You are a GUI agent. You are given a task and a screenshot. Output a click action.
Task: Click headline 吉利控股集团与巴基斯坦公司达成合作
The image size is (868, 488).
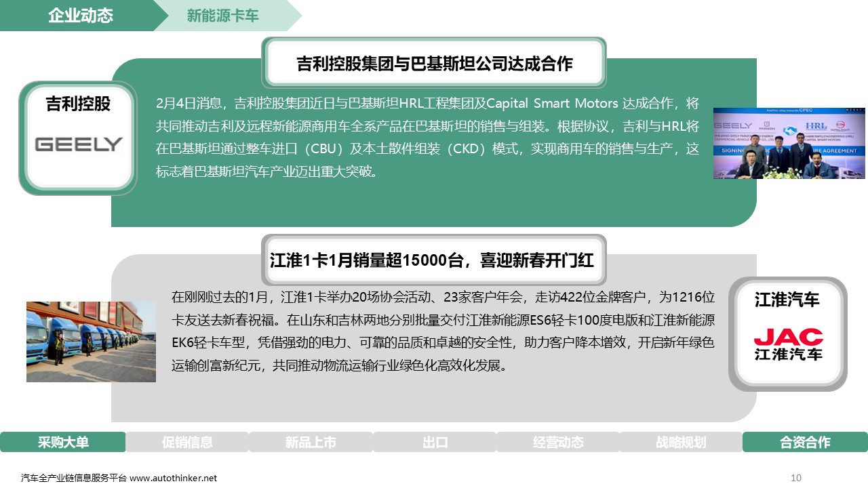pos(434,63)
